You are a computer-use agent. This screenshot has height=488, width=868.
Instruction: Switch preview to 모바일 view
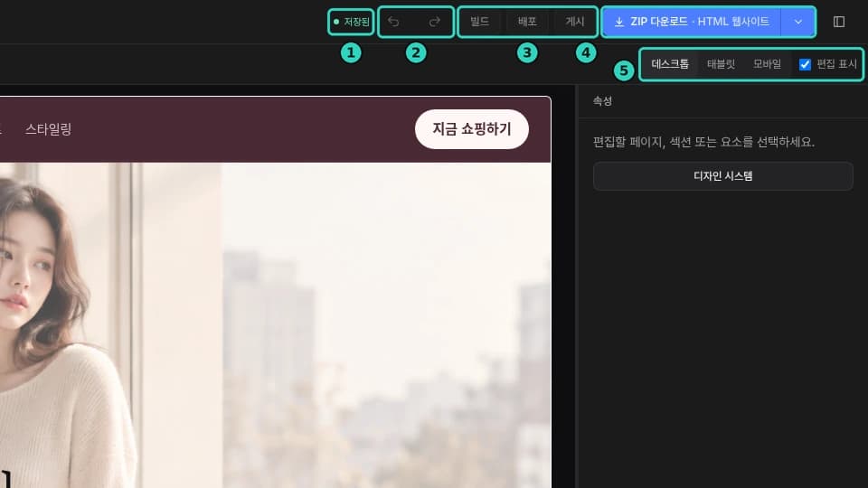(x=767, y=64)
